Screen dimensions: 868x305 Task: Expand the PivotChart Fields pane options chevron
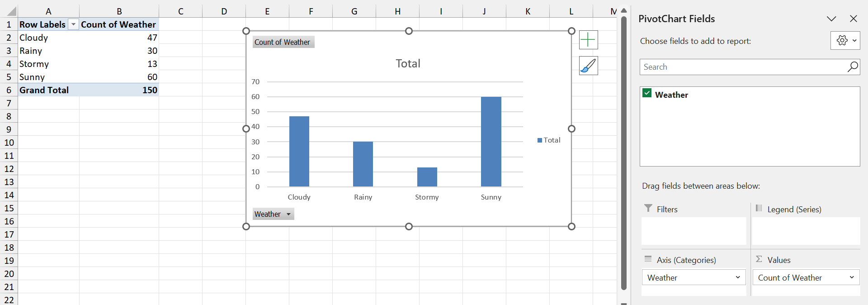[831, 19]
